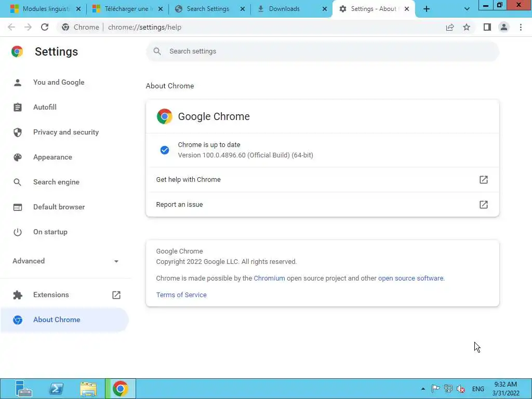Click external link icon for Report an issue
Image resolution: width=532 pixels, height=399 pixels.
(484, 205)
